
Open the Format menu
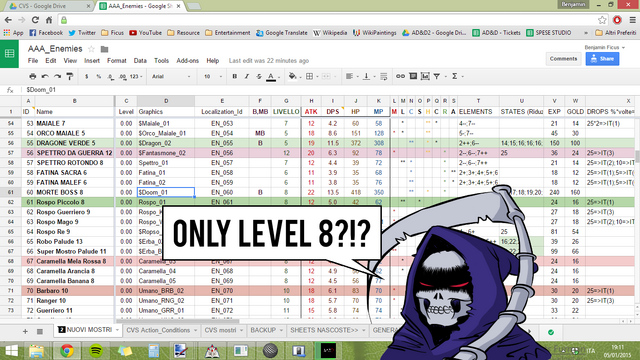coord(117,60)
